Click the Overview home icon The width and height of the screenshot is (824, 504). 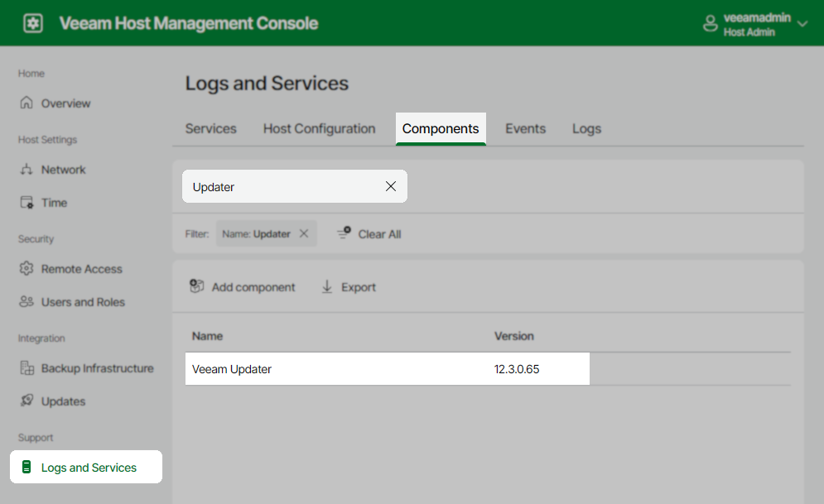tap(27, 103)
